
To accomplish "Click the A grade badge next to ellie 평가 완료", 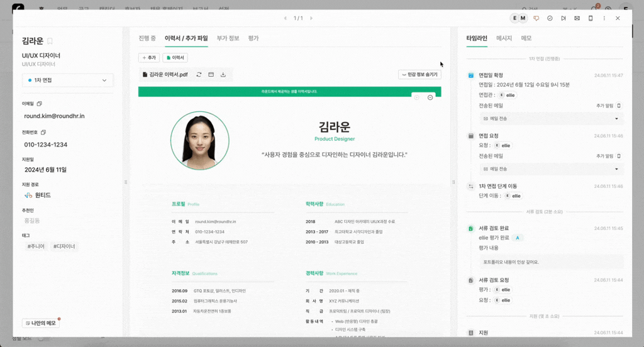I will (x=518, y=238).
